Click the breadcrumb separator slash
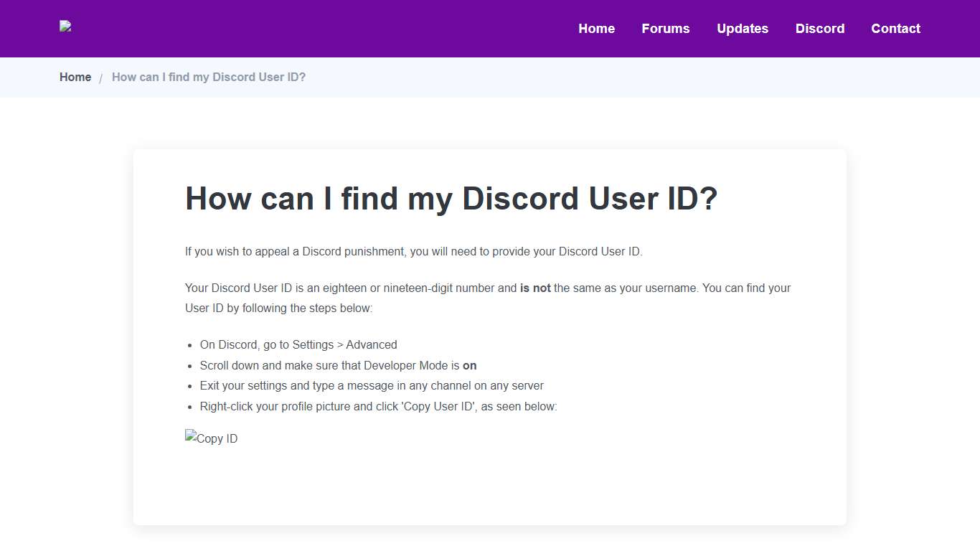980x551 pixels. click(101, 77)
